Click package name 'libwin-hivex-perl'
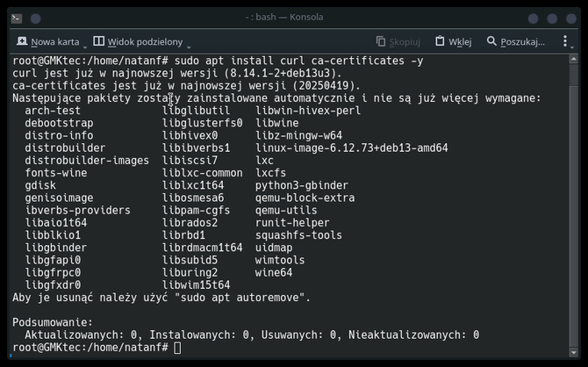The width and height of the screenshot is (588, 367). [x=308, y=111]
